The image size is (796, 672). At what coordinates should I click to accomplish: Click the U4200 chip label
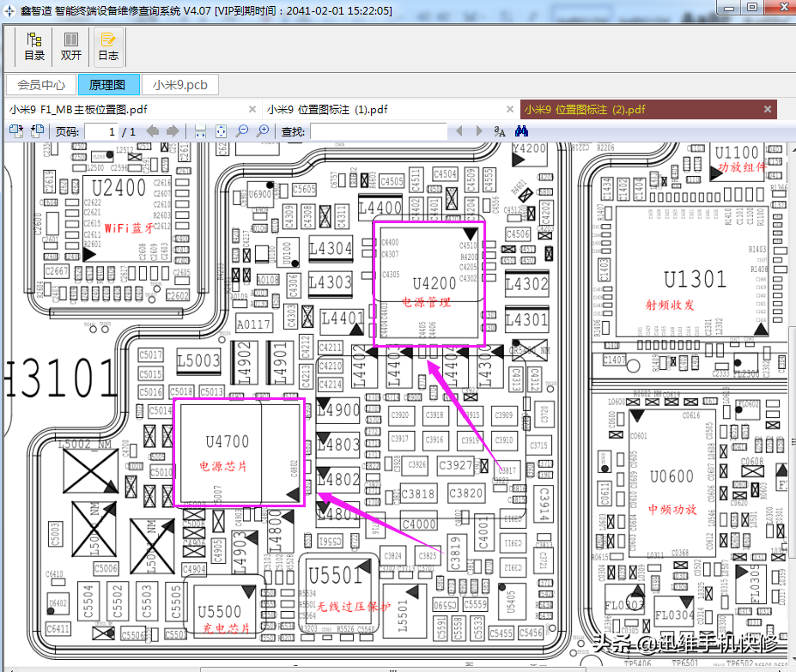tap(434, 283)
